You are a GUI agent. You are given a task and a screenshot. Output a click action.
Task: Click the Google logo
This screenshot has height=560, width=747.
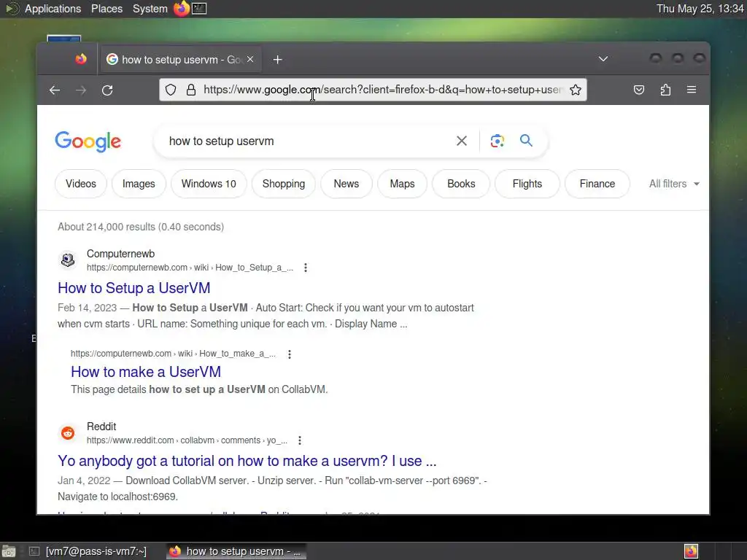click(x=88, y=141)
